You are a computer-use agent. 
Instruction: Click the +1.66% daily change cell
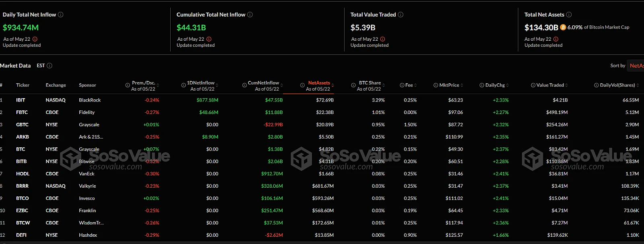click(x=501, y=235)
